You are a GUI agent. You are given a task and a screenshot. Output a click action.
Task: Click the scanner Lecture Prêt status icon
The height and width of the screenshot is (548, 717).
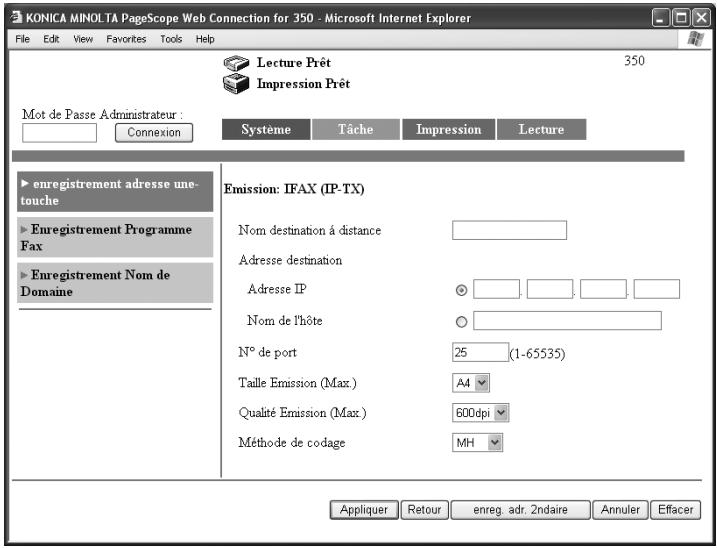point(236,63)
